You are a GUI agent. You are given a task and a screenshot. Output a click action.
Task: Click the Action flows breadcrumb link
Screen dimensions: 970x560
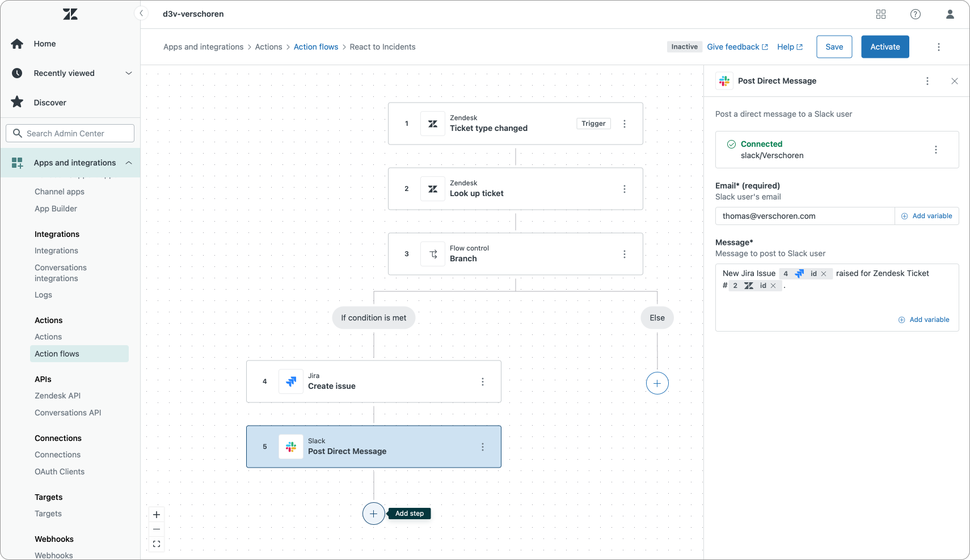click(316, 47)
